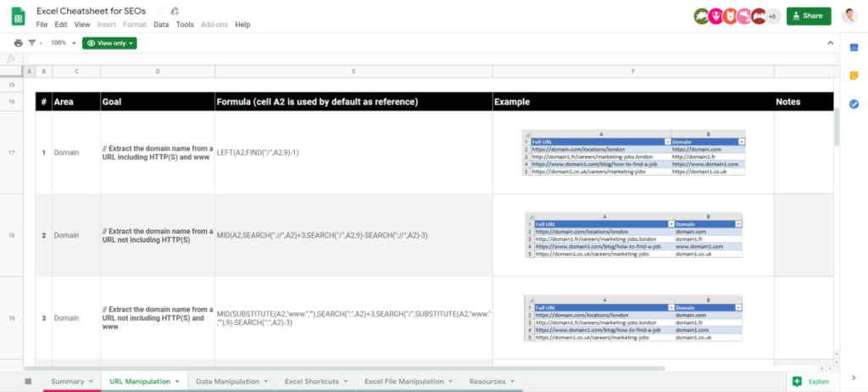868x392 pixels.
Task: Open the Google Sheets home logo
Action: pyautogui.click(x=19, y=16)
